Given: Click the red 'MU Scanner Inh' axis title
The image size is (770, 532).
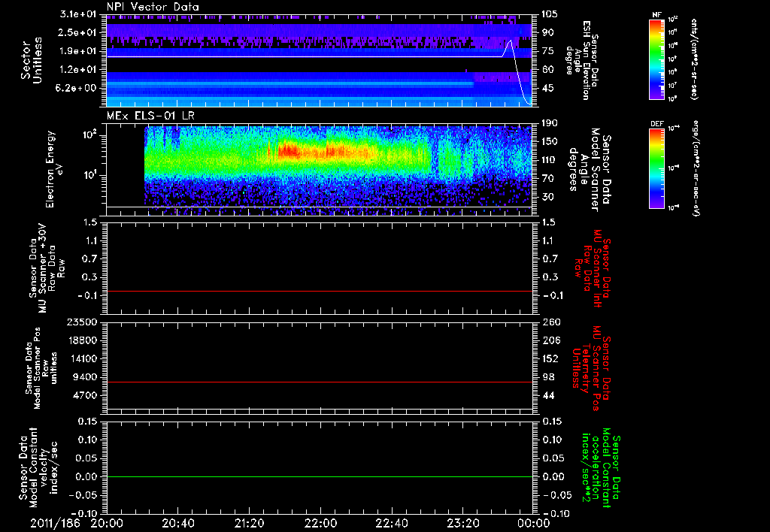Looking at the screenshot, I should (592, 268).
